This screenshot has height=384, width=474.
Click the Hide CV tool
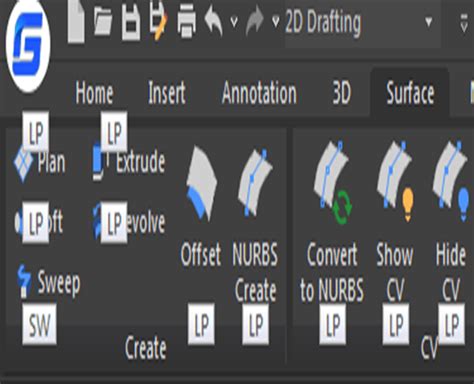(451, 222)
